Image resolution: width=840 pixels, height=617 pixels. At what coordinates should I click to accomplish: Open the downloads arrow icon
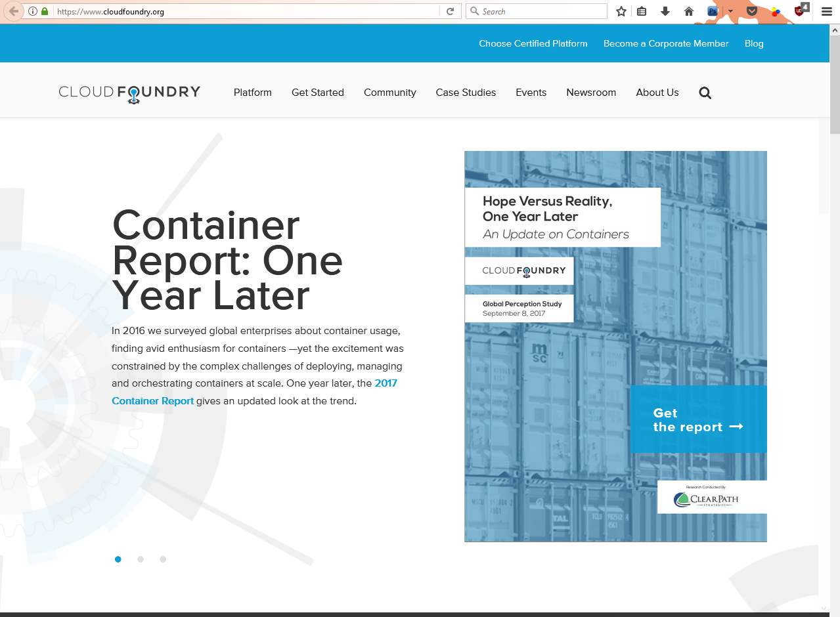tap(665, 11)
